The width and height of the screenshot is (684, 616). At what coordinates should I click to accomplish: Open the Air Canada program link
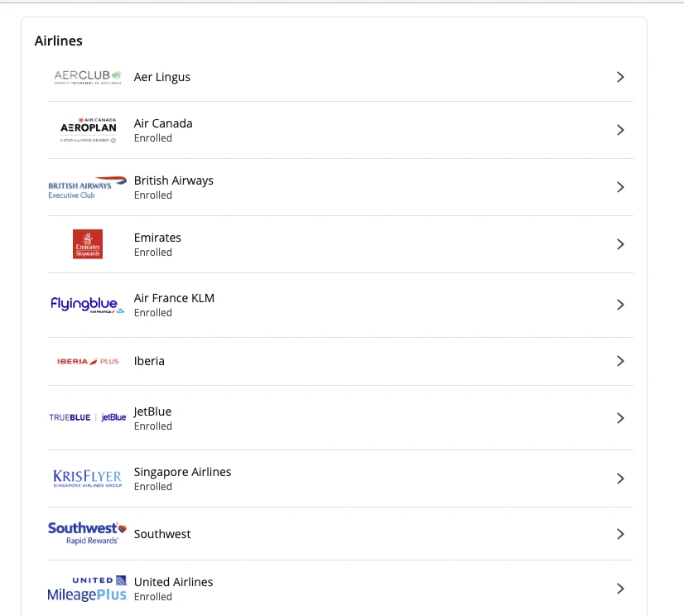(x=162, y=123)
